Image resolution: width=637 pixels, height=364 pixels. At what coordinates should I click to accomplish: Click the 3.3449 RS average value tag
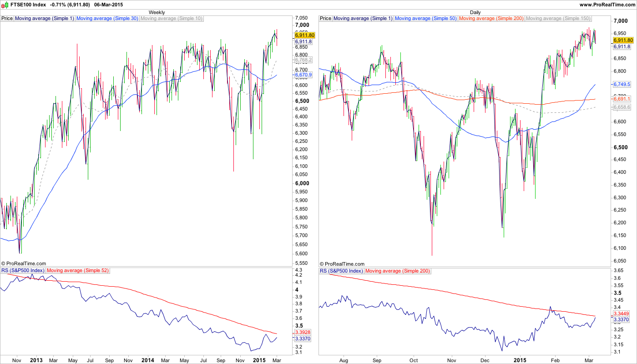pos(621,313)
